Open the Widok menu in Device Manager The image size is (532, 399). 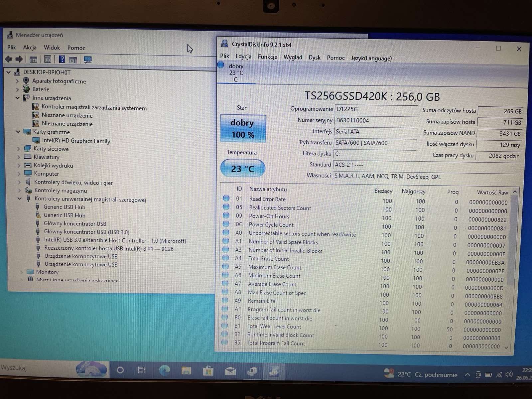click(52, 48)
